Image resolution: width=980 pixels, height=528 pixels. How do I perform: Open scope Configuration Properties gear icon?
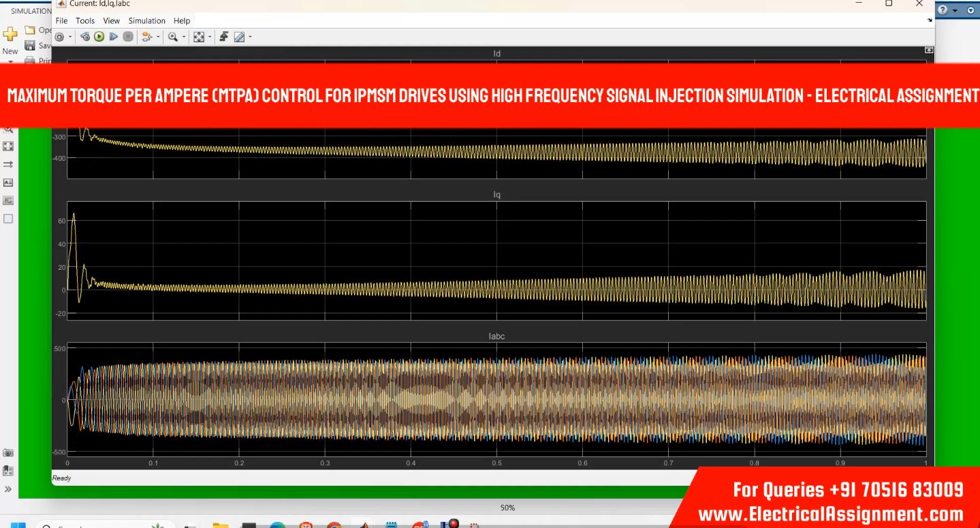59,37
